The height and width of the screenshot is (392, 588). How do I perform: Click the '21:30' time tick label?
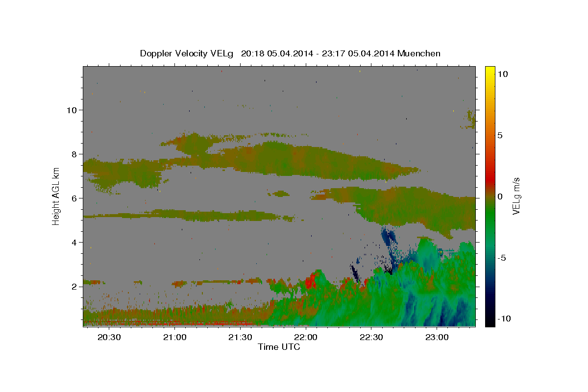pos(240,337)
